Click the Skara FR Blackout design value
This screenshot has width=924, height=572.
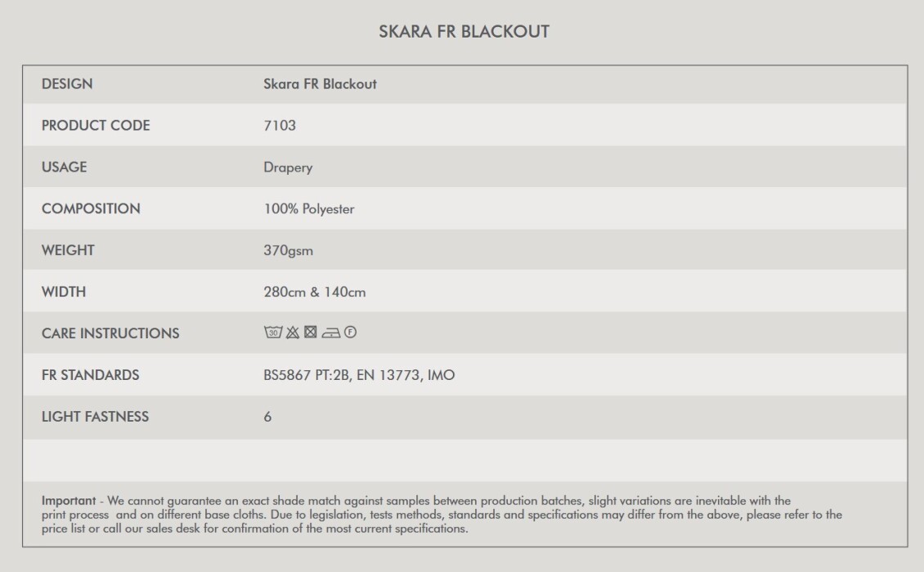(320, 83)
